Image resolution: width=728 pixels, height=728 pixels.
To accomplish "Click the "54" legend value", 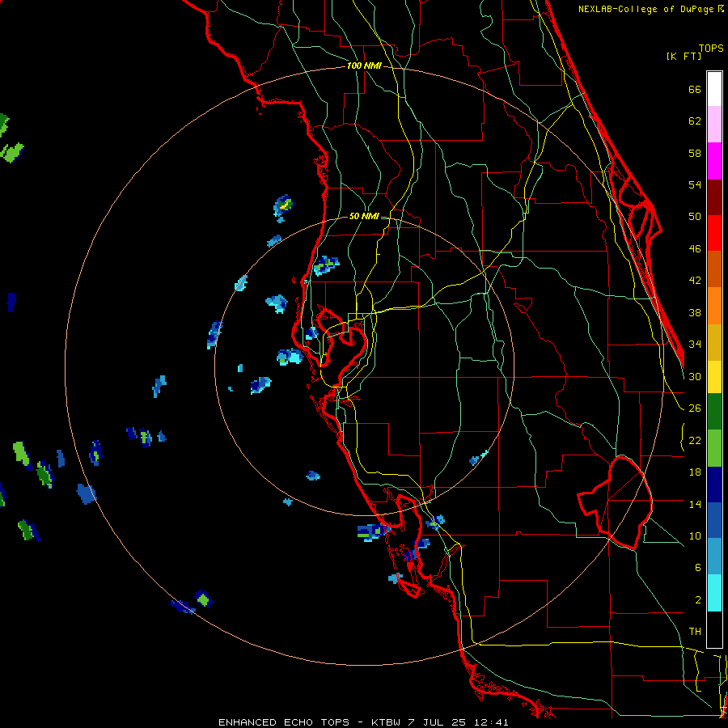I will (x=695, y=184).
